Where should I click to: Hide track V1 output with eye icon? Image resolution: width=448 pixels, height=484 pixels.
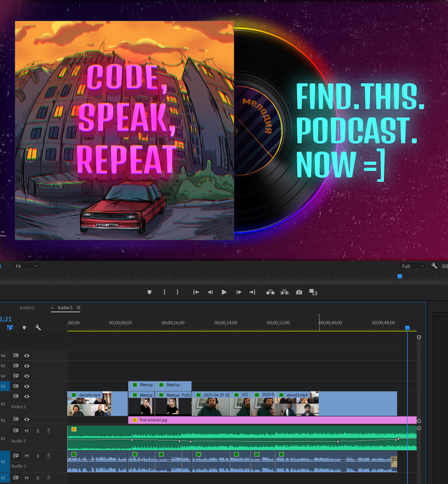(x=27, y=419)
